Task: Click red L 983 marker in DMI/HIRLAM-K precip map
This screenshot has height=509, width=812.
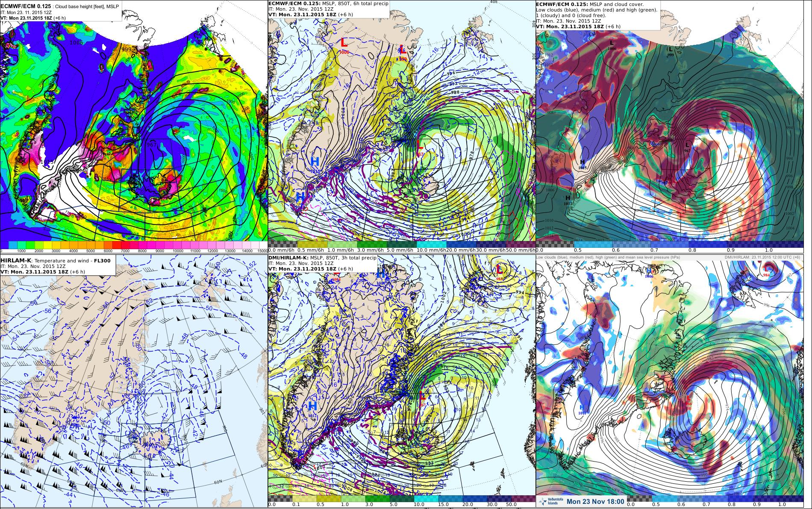Action: coord(500,272)
